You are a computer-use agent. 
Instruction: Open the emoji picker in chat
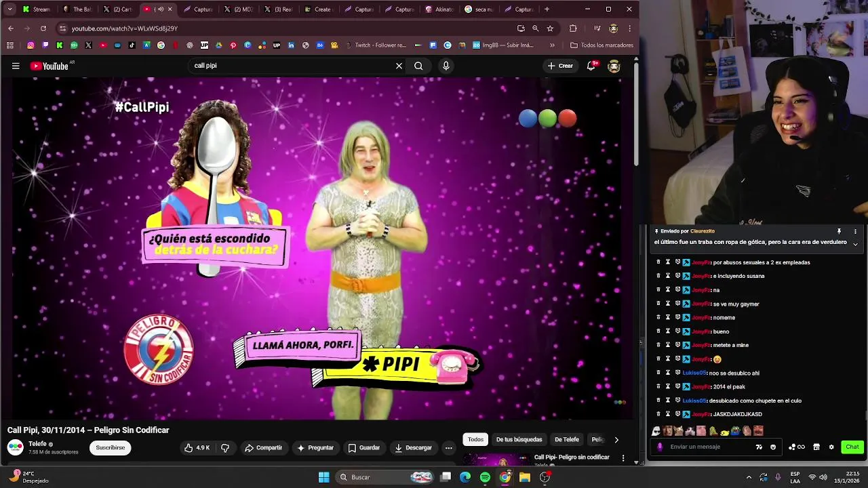coord(773,447)
